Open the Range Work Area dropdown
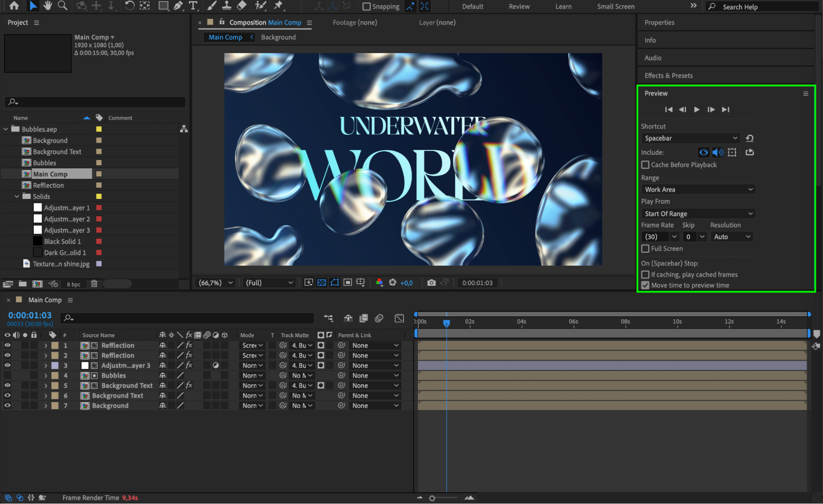 coord(698,189)
